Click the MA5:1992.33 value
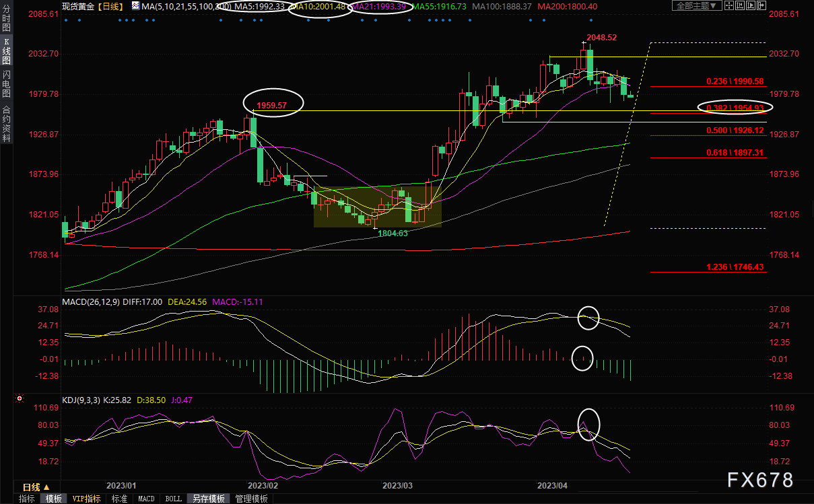The height and width of the screenshot is (504, 814). (260, 6)
